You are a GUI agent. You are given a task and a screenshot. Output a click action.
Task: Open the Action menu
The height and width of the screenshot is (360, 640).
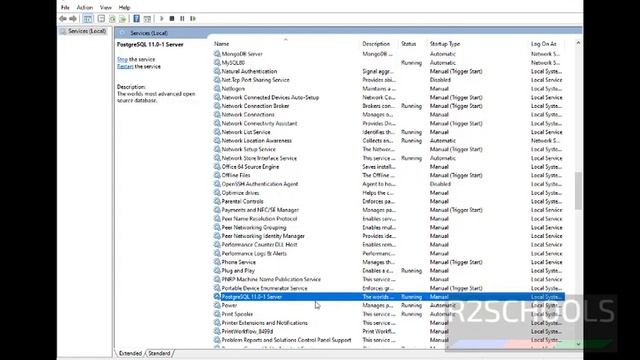pyautogui.click(x=85, y=7)
